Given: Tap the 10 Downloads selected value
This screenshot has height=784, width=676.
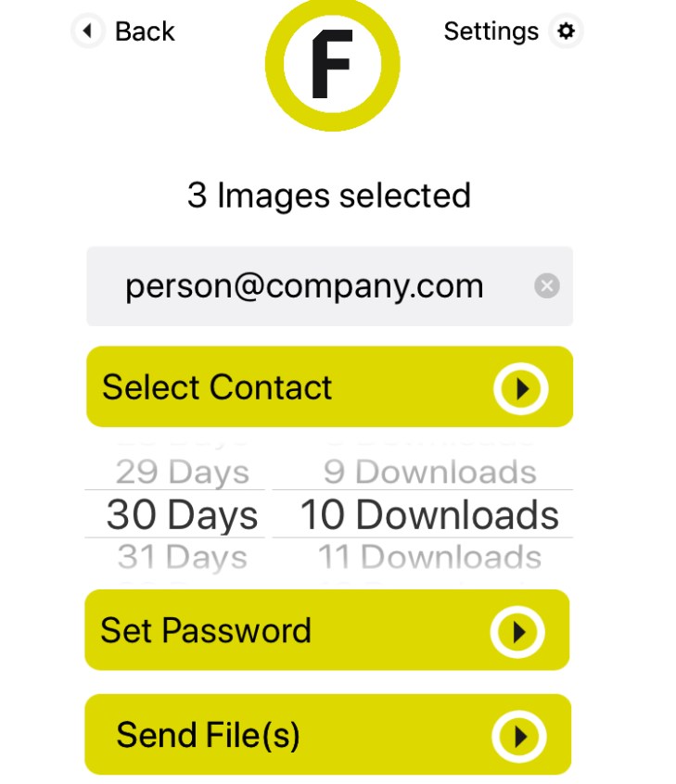Looking at the screenshot, I should tap(429, 514).
